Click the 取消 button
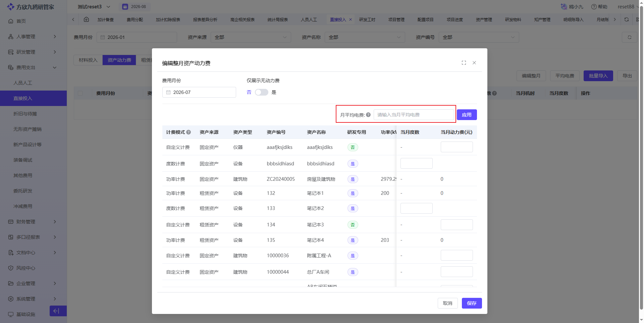644x323 pixels. coord(447,303)
